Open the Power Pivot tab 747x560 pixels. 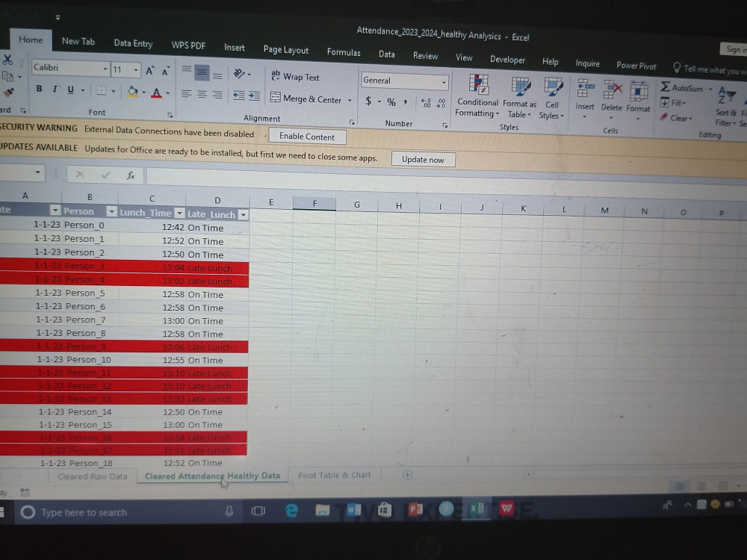click(636, 65)
